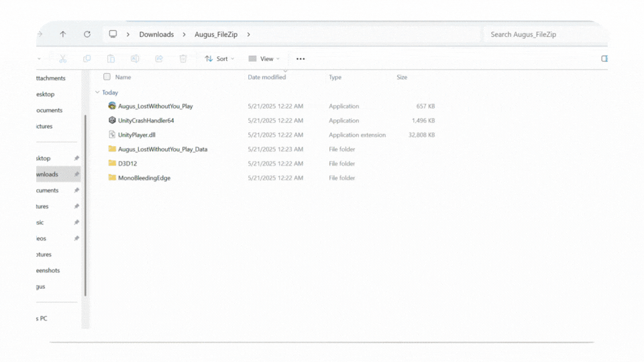The height and width of the screenshot is (362, 644).
Task: Sort by the Size column header
Action: pos(402,77)
